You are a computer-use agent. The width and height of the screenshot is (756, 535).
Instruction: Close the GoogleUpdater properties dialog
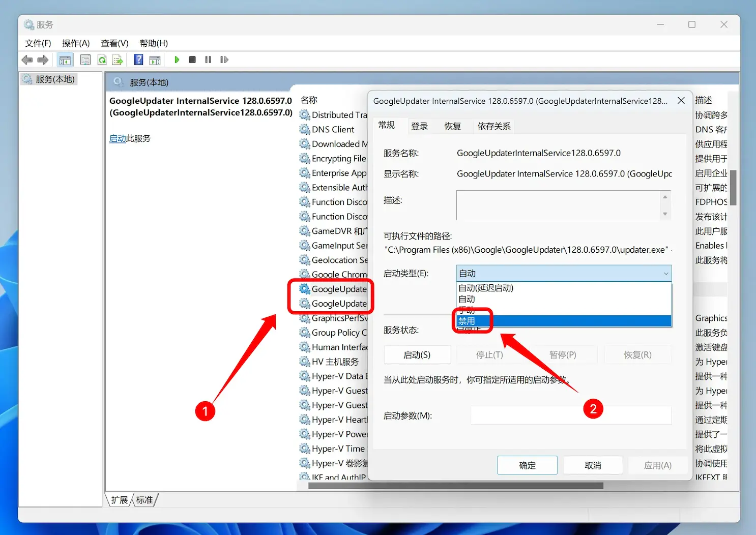(681, 101)
